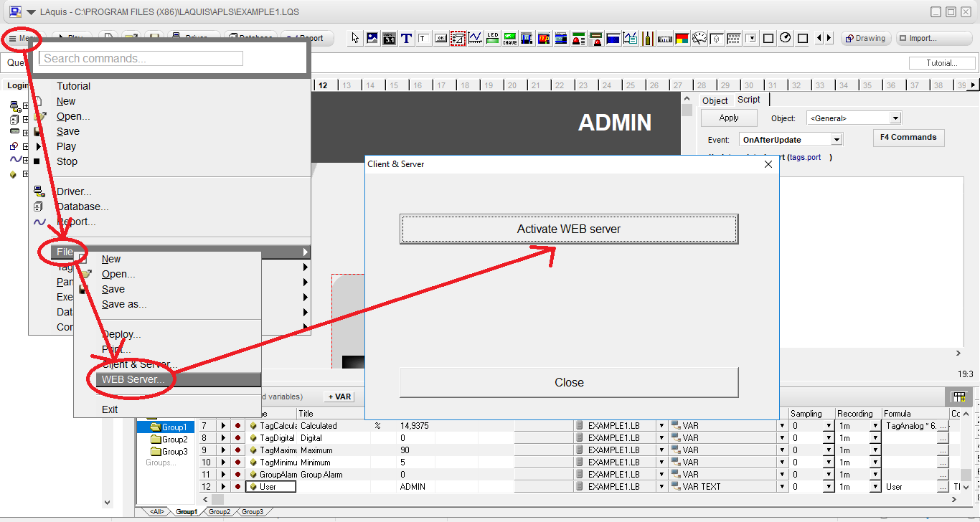980x522 pixels.
Task: Click inside the Search commands field
Action: [x=139, y=58]
